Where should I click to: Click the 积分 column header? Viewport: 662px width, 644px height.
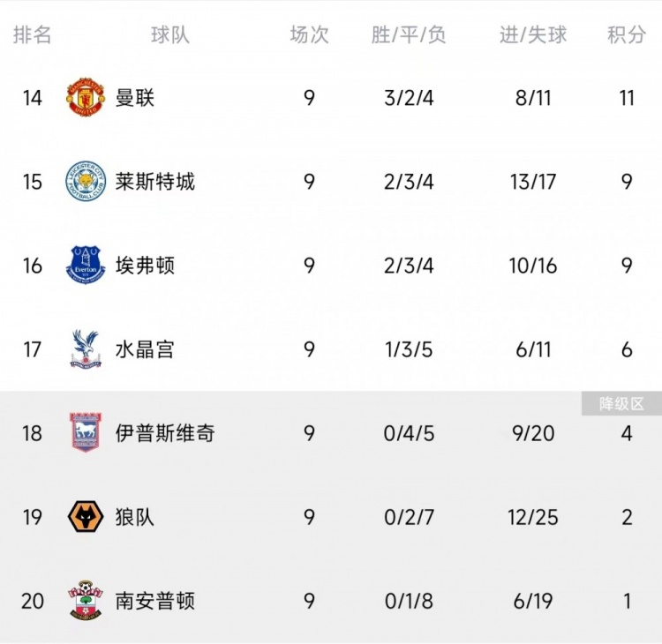point(627,35)
